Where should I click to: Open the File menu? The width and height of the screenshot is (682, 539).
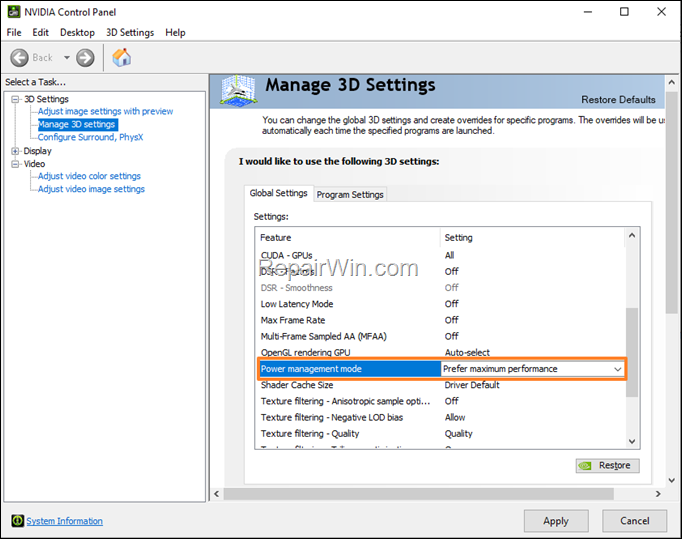[x=14, y=33]
